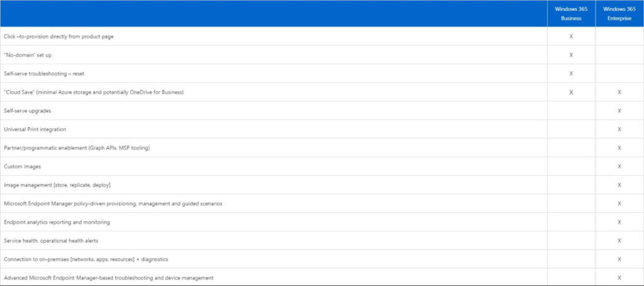The image size is (644, 286).
Task: Click the "Custom images" label
Action: 22,166
